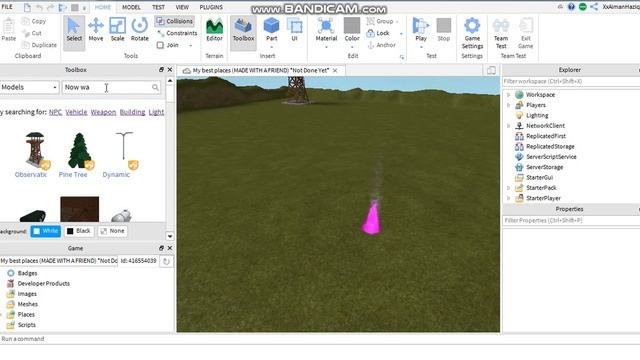The image size is (640, 360).
Task: Expand the Workspace node
Action: [x=509, y=95]
